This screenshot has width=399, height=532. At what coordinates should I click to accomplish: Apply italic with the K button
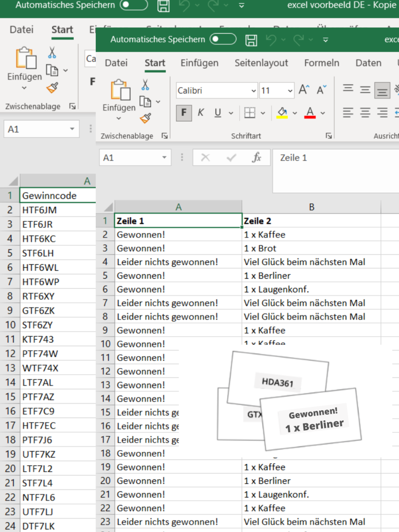pos(201,113)
